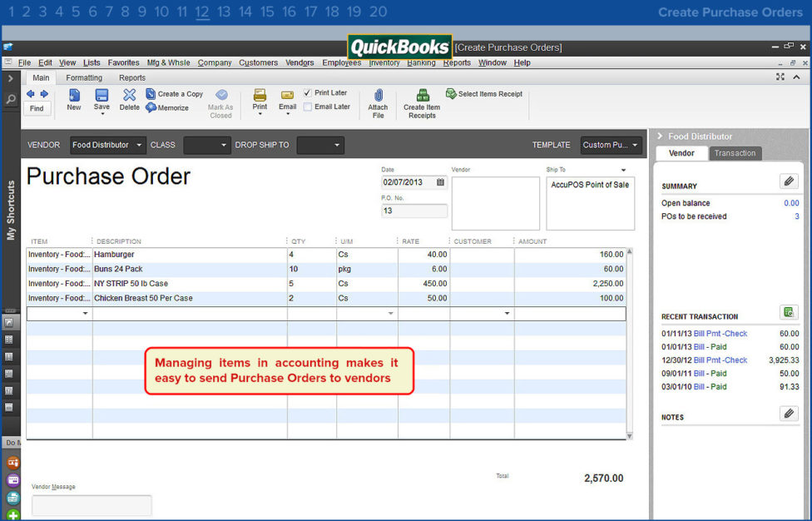The image size is (812, 521).
Task: Click the purple shortcut icon in sidebar
Action: 13,480
